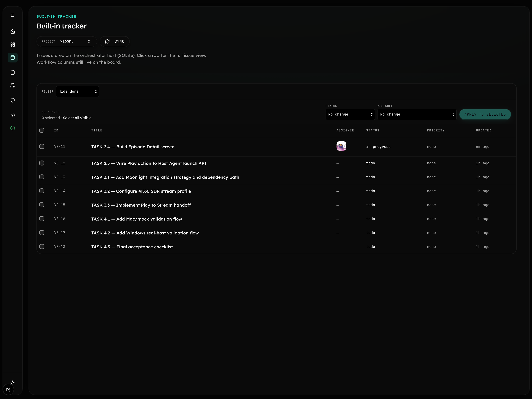
Task: Open the shield security sidebar icon
Action: [13, 100]
